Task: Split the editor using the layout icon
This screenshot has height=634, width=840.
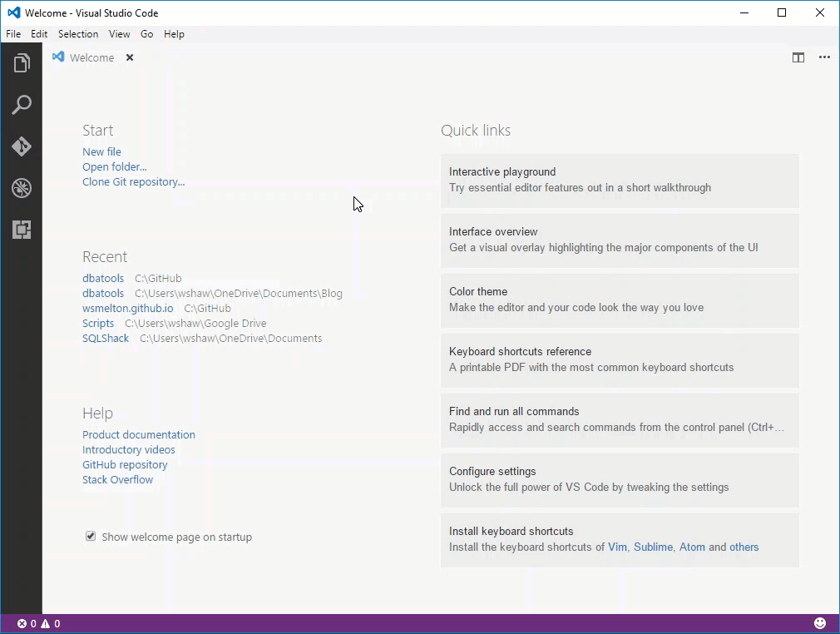Action: coord(798,57)
